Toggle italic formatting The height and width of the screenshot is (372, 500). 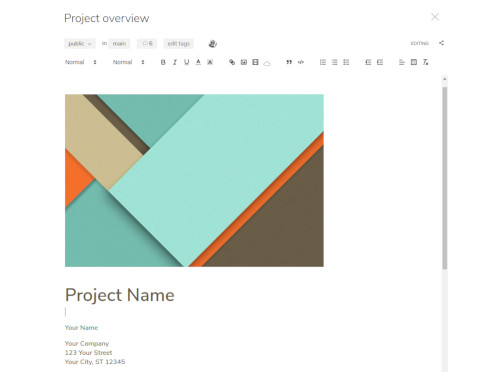point(175,62)
